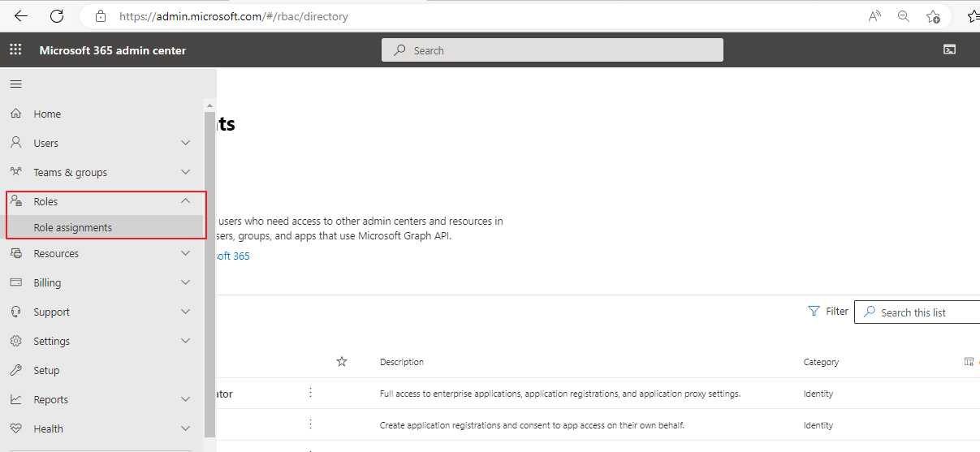The width and height of the screenshot is (980, 452).
Task: Collapse navigation with the hamburger icon
Action: [x=15, y=84]
